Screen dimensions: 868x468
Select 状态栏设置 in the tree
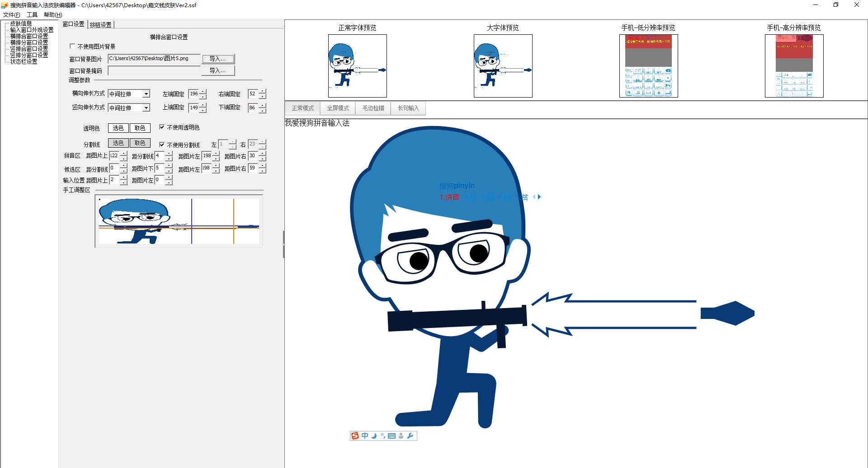coord(24,61)
